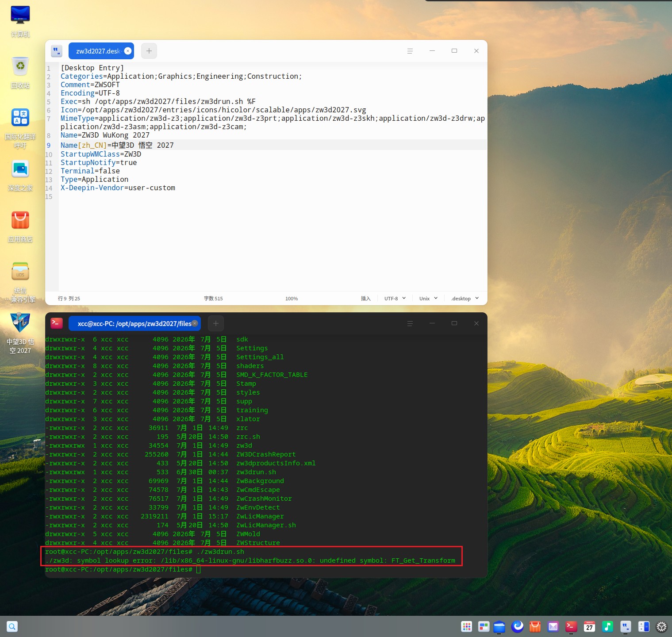Launch the music player from dock
The height and width of the screenshot is (637, 672).
click(607, 626)
